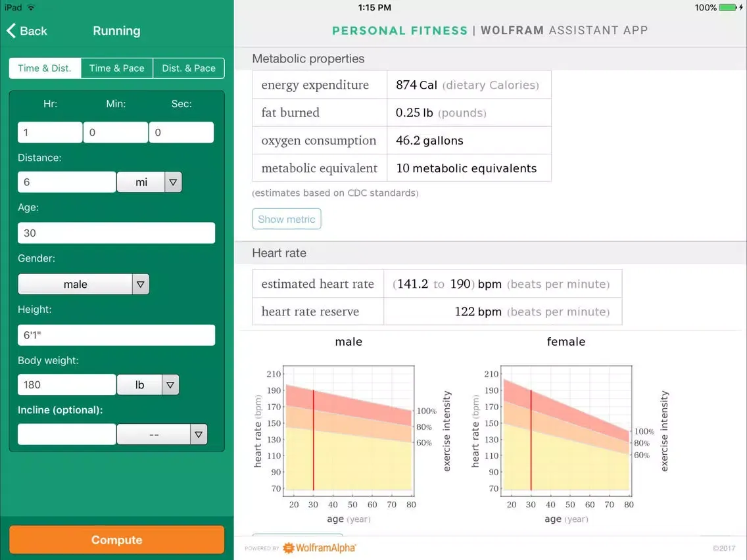The width and height of the screenshot is (747, 560).
Task: Click the Personal Fitness app title
Action: (x=400, y=30)
